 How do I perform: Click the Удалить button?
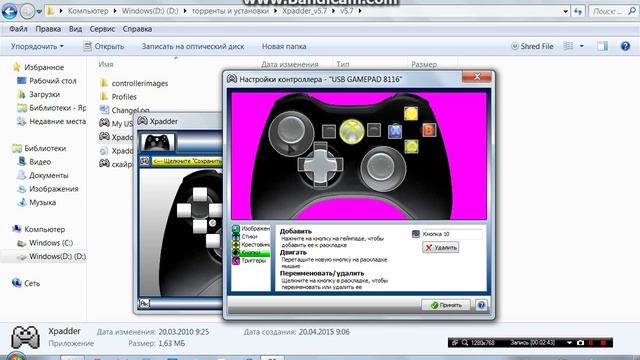coord(440,247)
